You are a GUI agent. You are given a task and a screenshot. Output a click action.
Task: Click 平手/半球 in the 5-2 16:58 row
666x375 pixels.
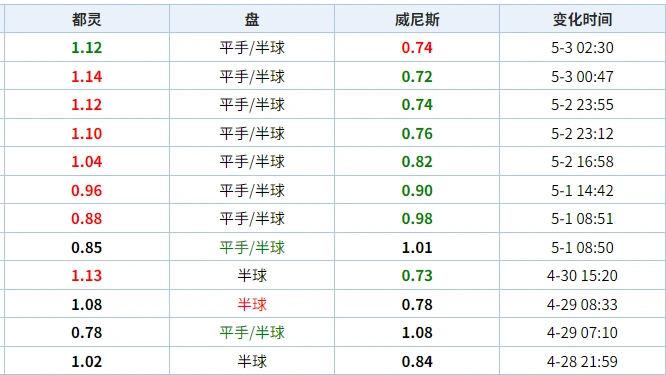point(252,161)
